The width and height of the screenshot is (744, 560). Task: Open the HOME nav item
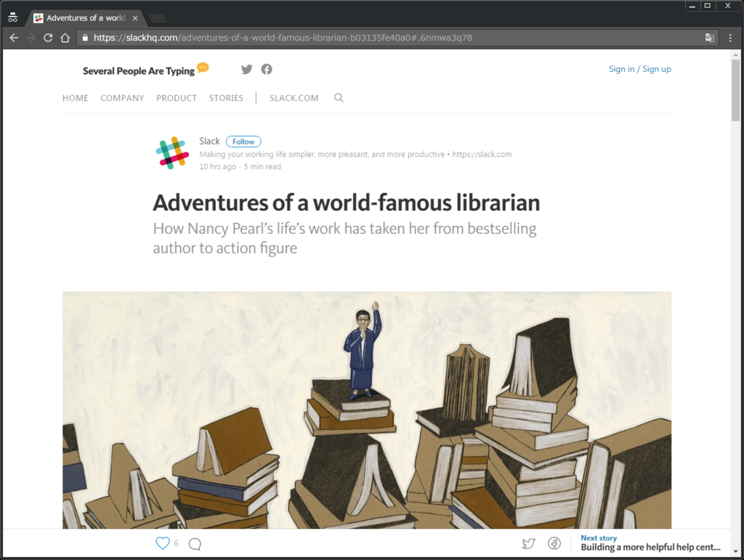tap(76, 98)
